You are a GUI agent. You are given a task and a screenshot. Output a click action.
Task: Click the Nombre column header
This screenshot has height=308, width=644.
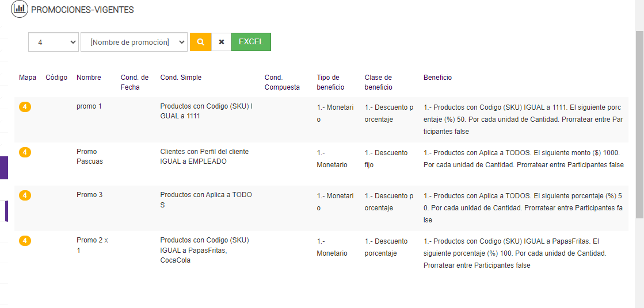[89, 78]
